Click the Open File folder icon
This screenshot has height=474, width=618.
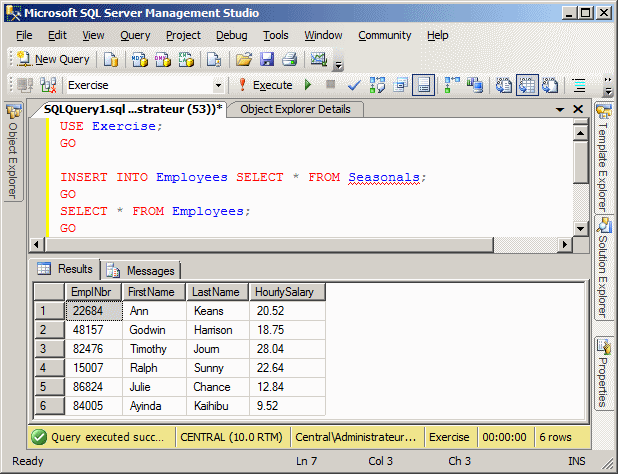point(244,59)
